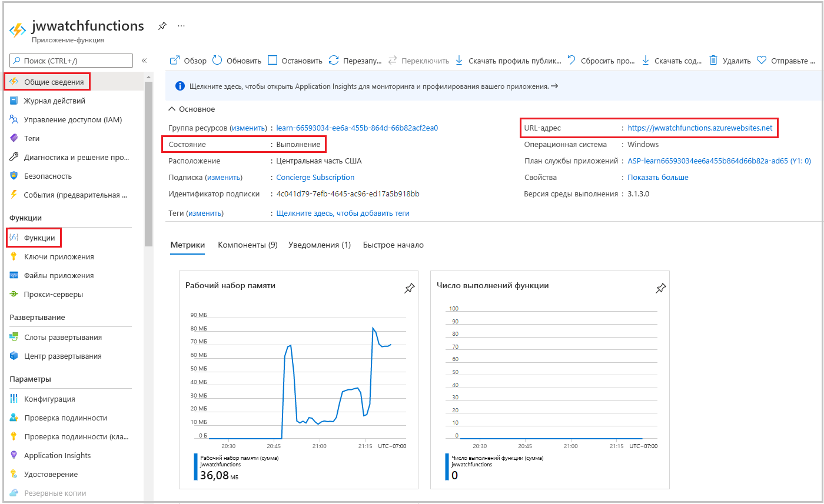This screenshot has width=824, height=504.
Task: Click Показать больше properties link
Action: click(x=657, y=177)
